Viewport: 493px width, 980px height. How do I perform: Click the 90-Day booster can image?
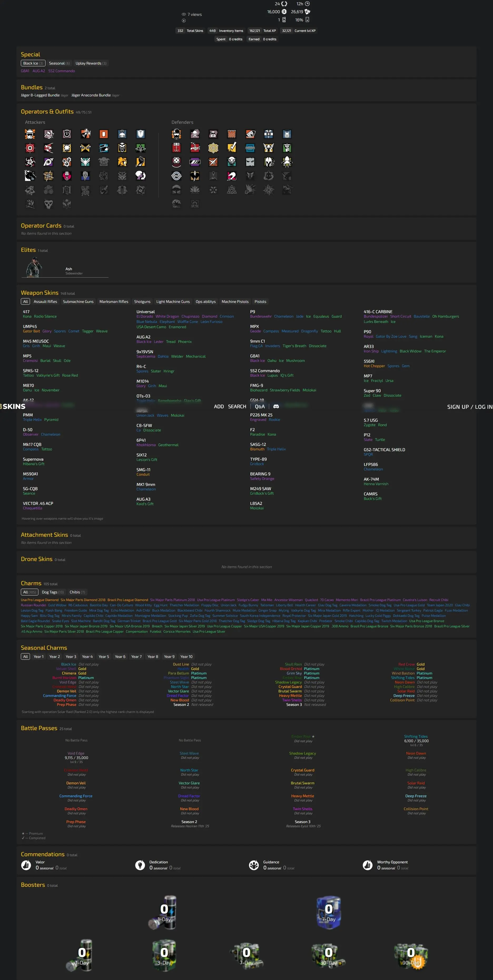pos(411,955)
